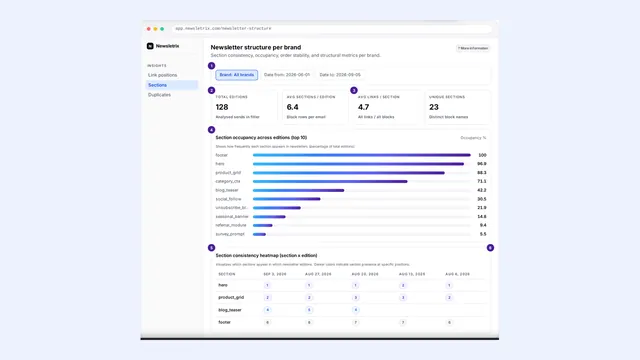
Task: Click the browser address bar URL
Action: pyautogui.click(x=223, y=29)
